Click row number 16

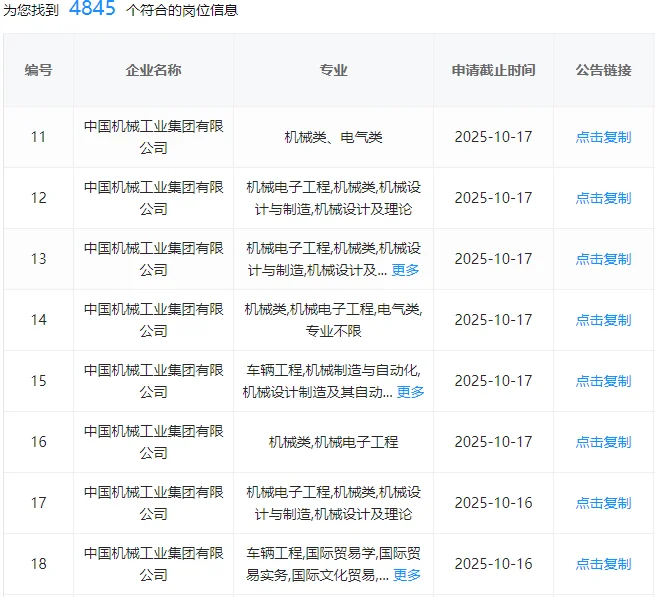pyautogui.click(x=38, y=442)
